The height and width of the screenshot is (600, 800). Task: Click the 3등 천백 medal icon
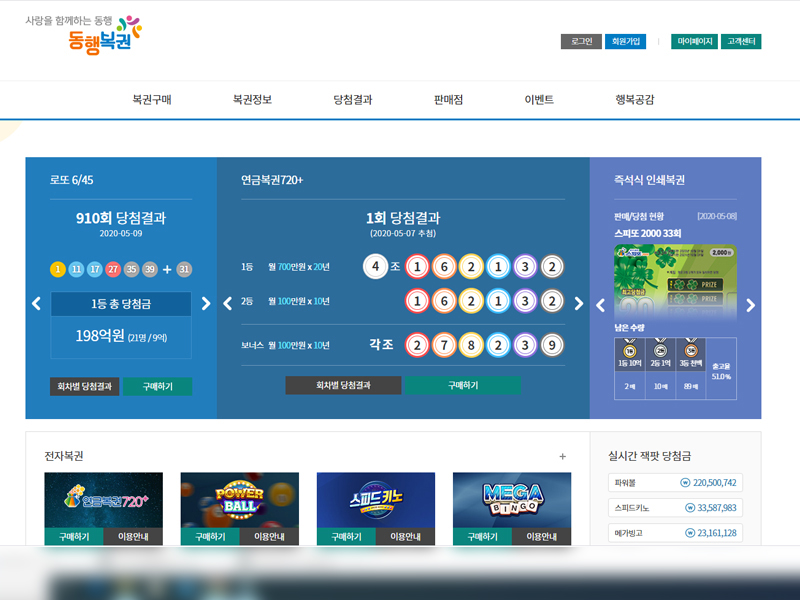[x=691, y=349]
